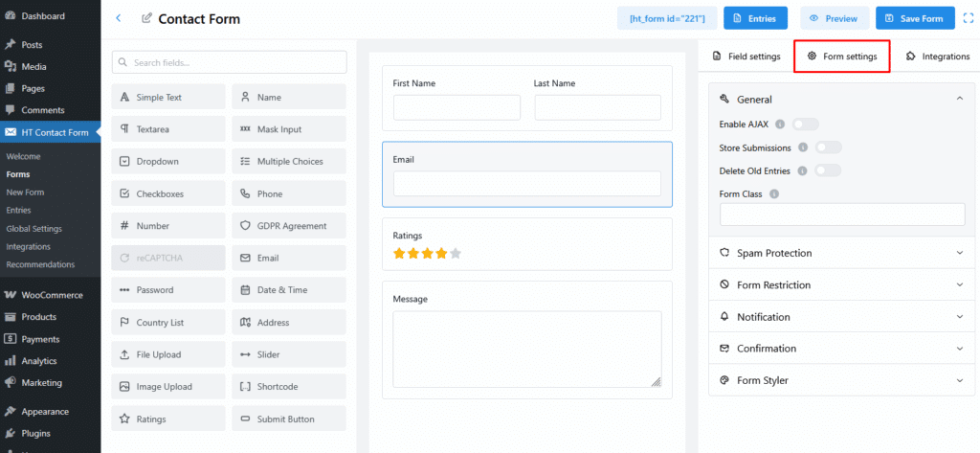Add the Date & Time field

288,290
